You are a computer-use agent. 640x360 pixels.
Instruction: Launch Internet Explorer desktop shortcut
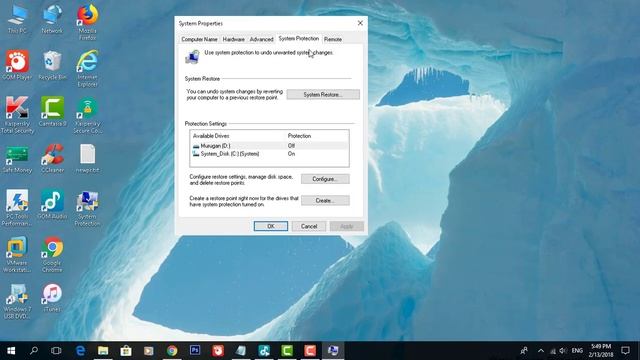pos(87,69)
